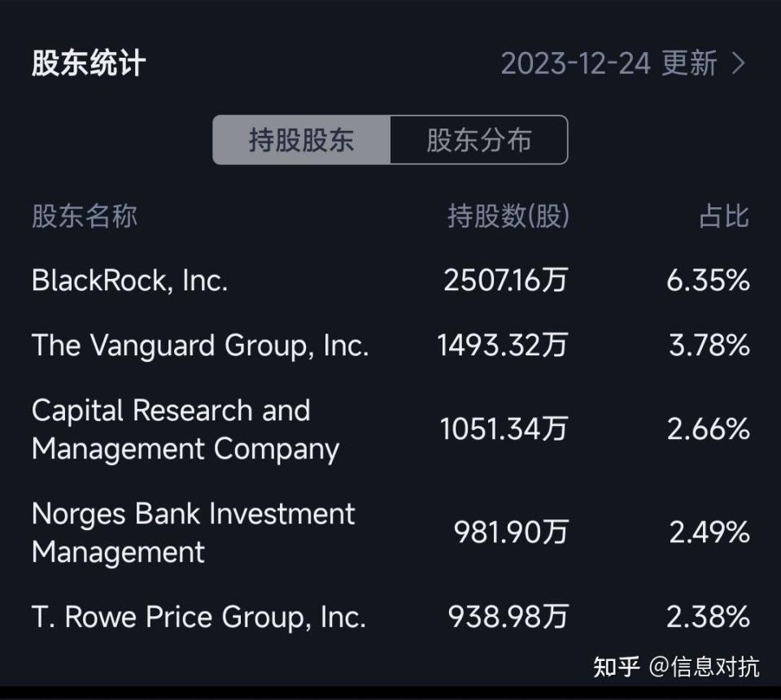Click the 持股数(股) column header

[508, 217]
